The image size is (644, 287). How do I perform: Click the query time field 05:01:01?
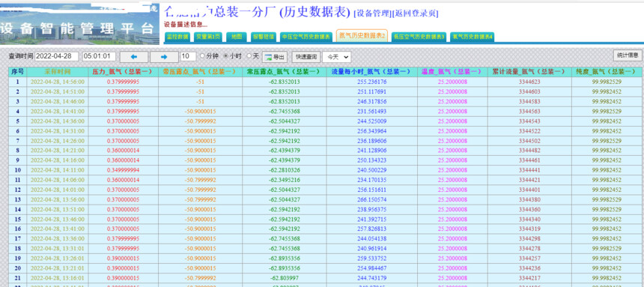pyautogui.click(x=99, y=56)
